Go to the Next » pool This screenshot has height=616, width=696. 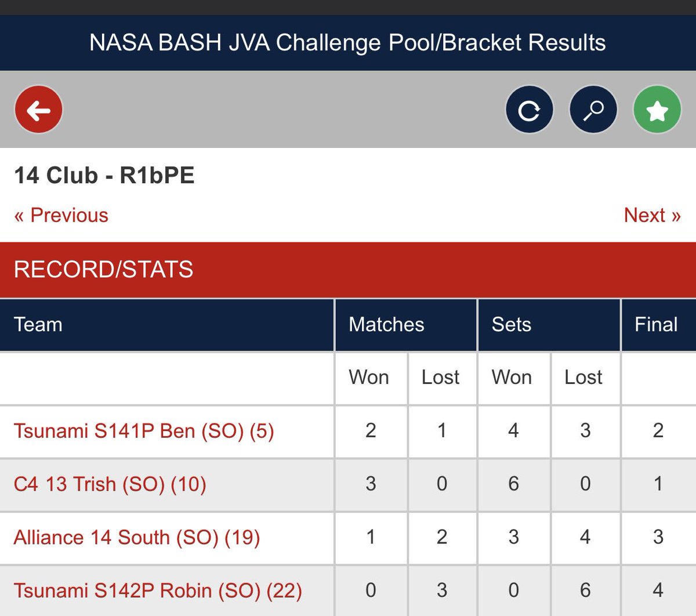click(652, 215)
